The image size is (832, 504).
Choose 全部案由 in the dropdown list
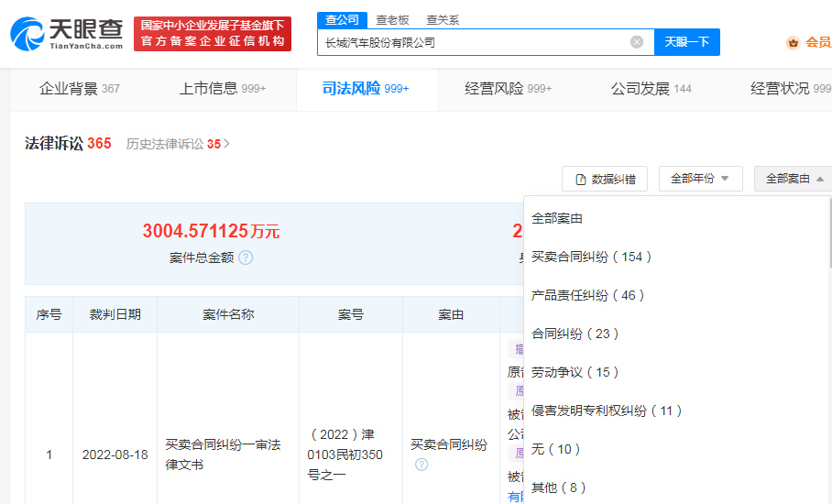(556, 219)
